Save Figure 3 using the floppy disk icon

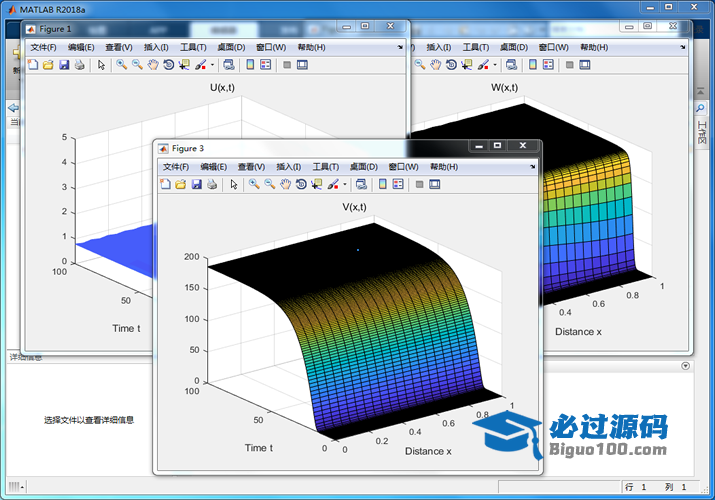(x=197, y=184)
